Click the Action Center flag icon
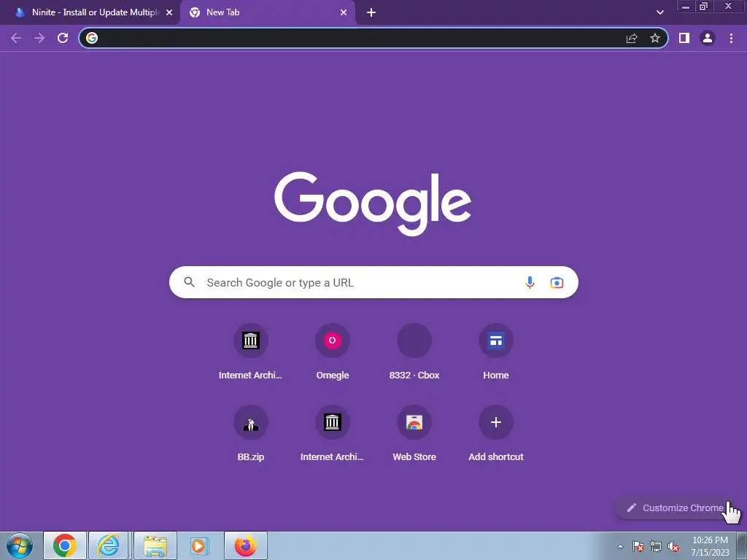 pyautogui.click(x=638, y=547)
